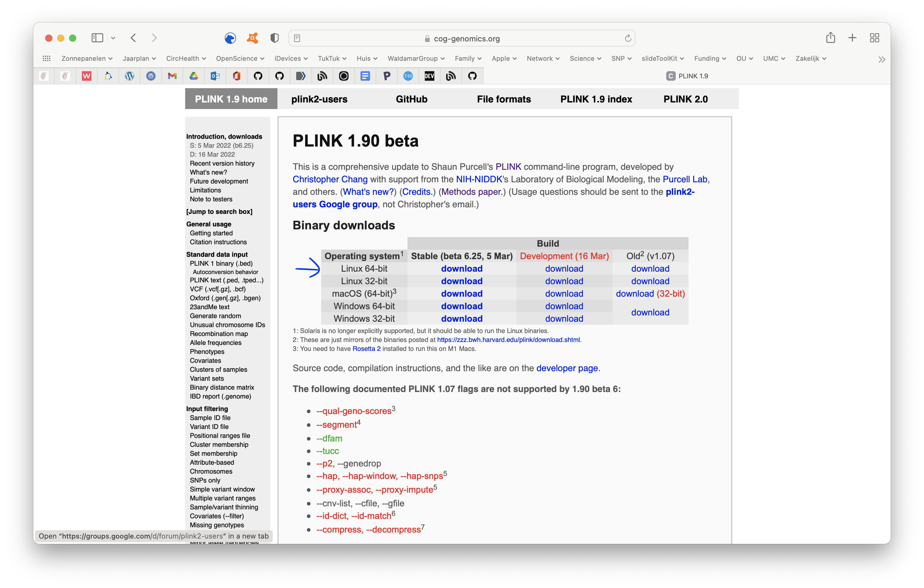Expand the CircHealth bookmarks folder
924x588 pixels.
click(186, 58)
